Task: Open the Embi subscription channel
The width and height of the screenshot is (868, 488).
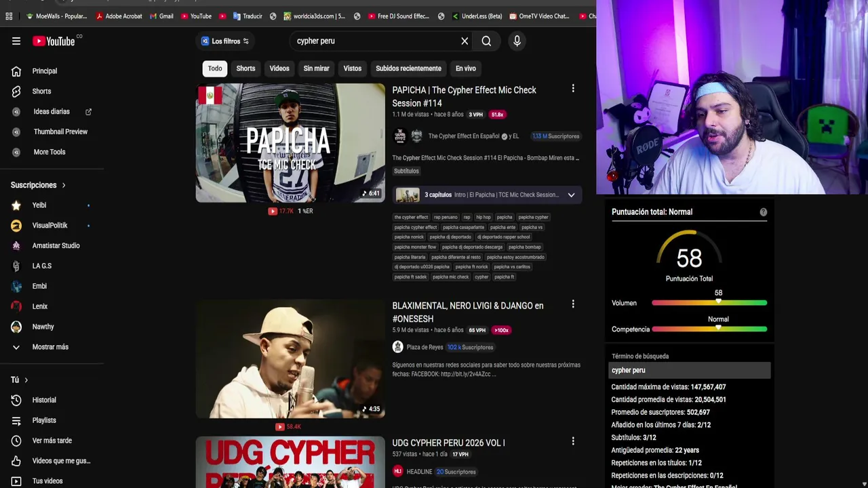Action: (39, 287)
